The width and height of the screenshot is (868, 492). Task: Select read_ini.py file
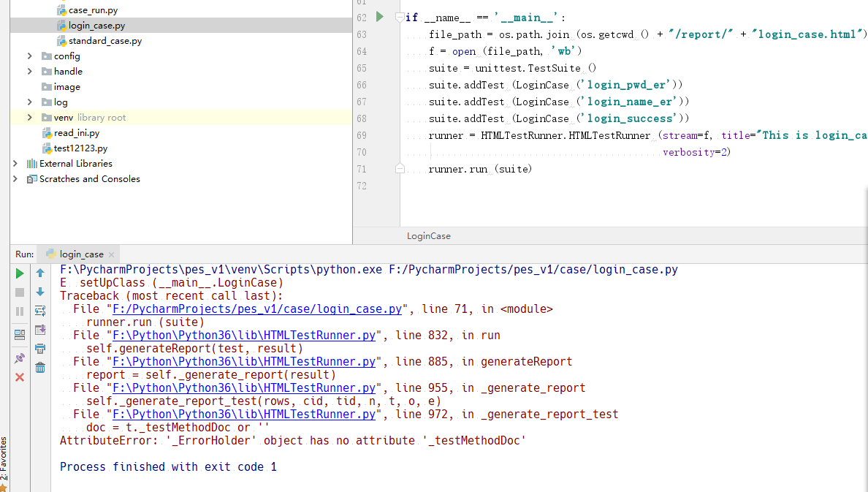(77, 133)
